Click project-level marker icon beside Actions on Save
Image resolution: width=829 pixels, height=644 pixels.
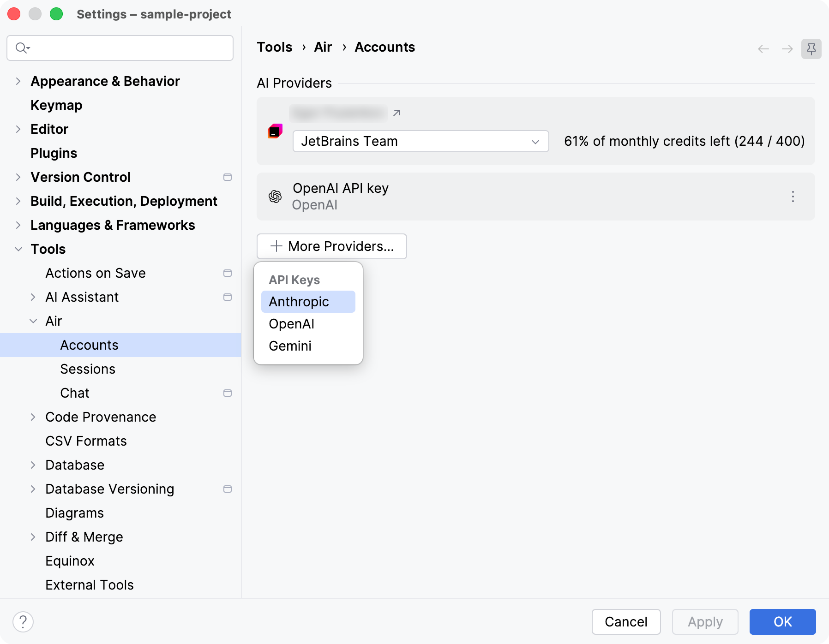[228, 273]
